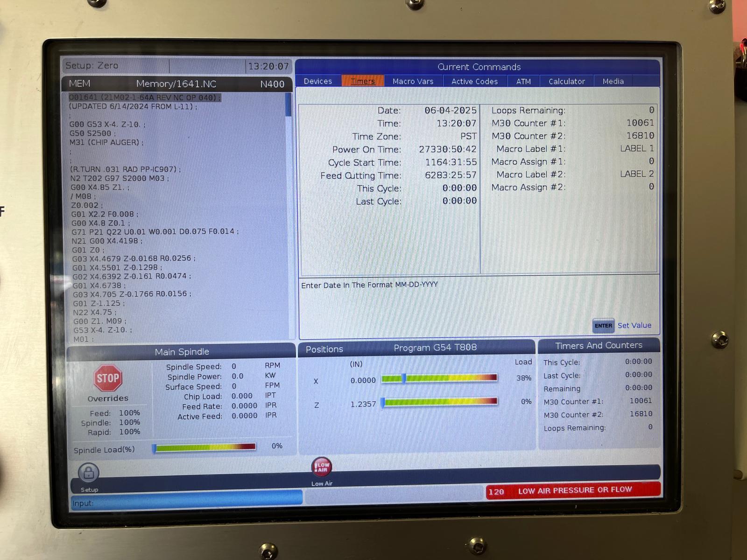Click the red Low Air Pressure alarm banner
Viewport: 747px width, 560px height.
(573, 490)
